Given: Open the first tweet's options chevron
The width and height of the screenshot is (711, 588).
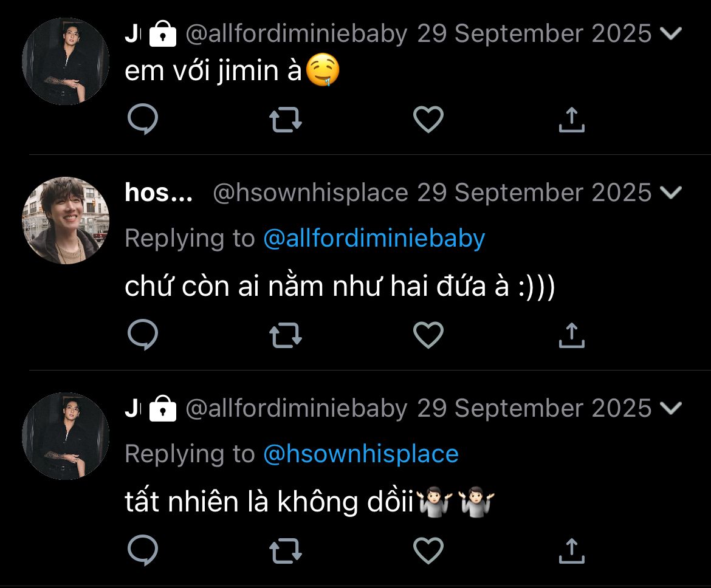Looking at the screenshot, I should coord(671,33).
